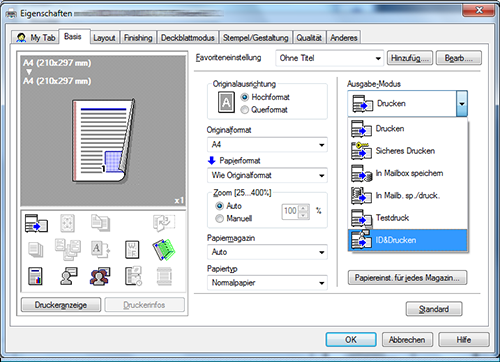The height and width of the screenshot is (362, 500).
Task: Click the greyed banded cylinder icon
Action: (164, 276)
